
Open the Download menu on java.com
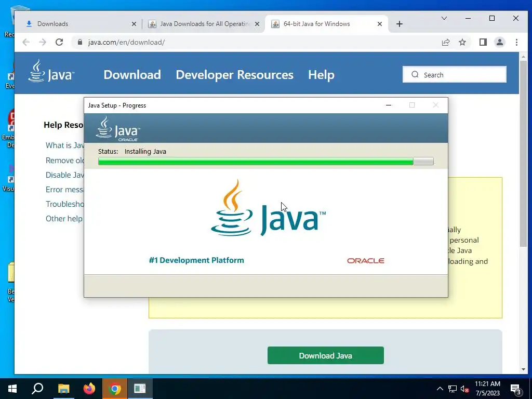pyautogui.click(x=132, y=75)
